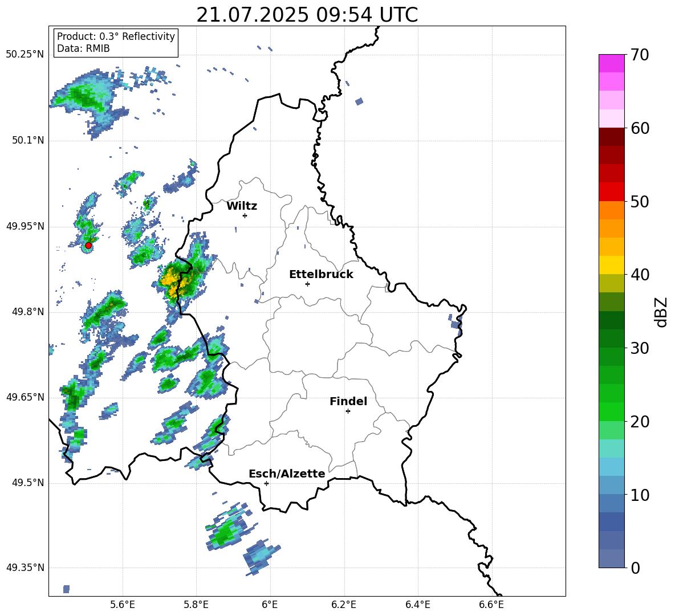This screenshot has width=675, height=616.
Task: Click the colorbar tick label 40
Action: point(640,275)
